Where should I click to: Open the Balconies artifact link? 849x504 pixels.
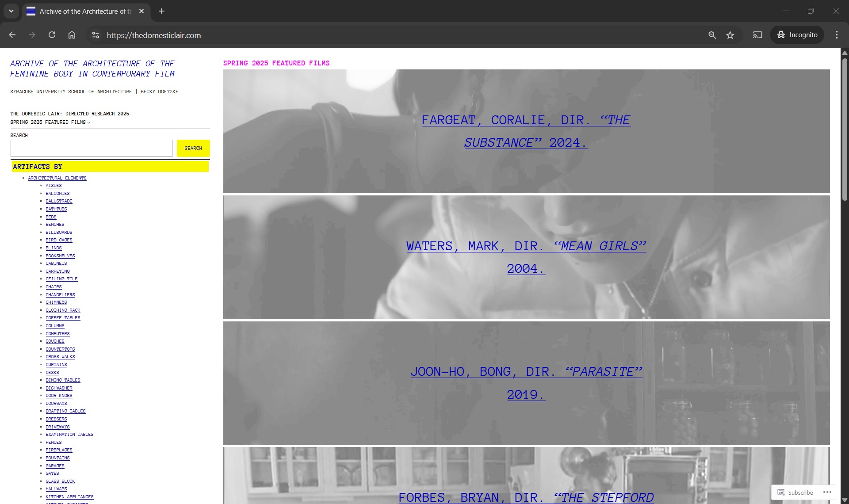click(x=57, y=194)
